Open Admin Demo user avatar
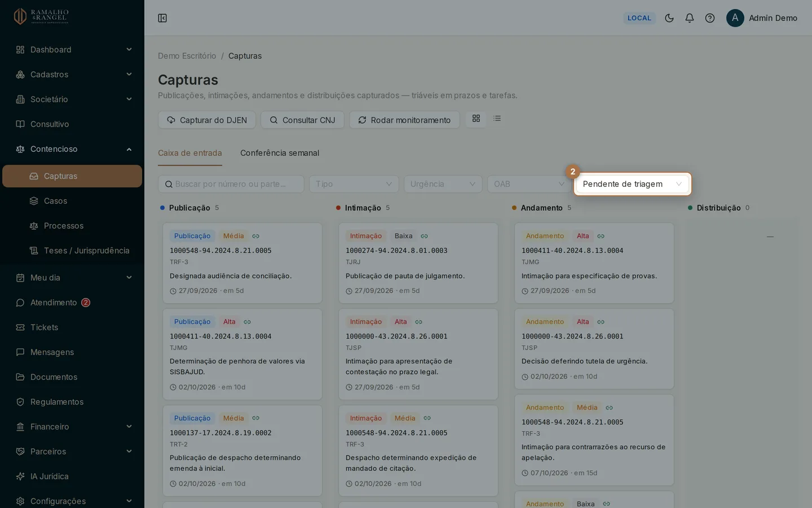 pyautogui.click(x=735, y=18)
